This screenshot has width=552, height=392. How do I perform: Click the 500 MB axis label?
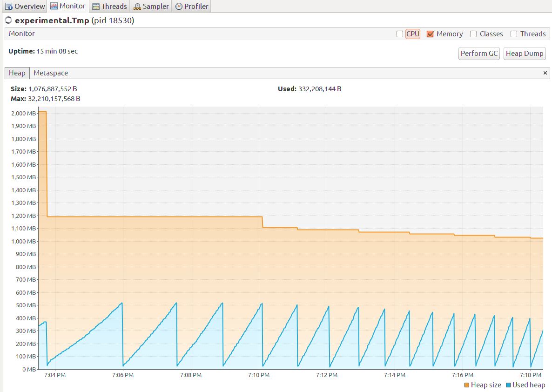26,305
